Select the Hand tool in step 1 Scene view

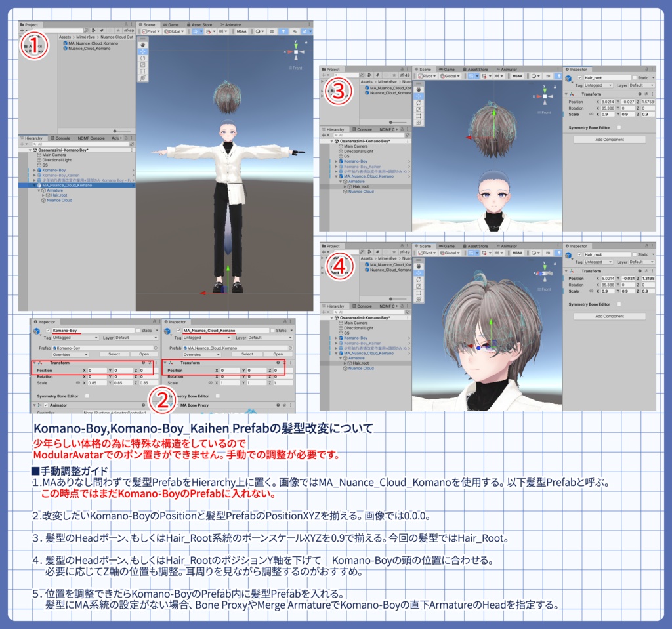(x=142, y=45)
